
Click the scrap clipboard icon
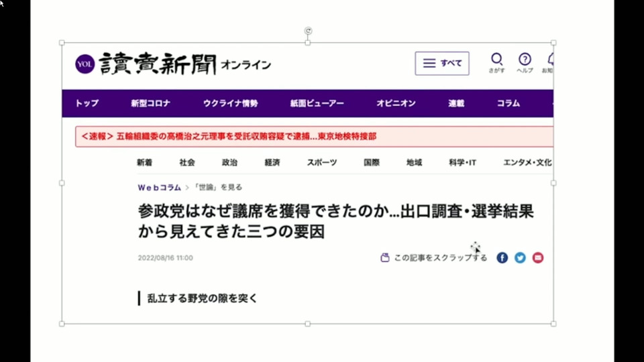coord(385,257)
